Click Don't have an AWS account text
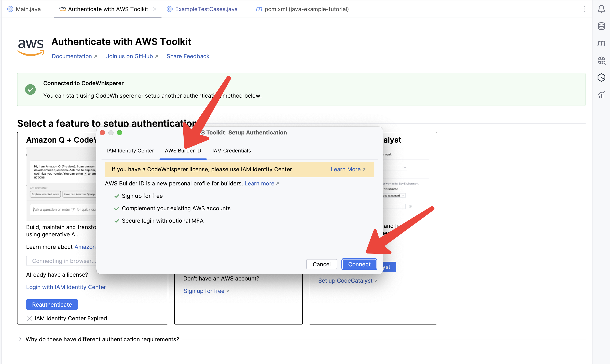The height and width of the screenshot is (364, 610). [221, 279]
